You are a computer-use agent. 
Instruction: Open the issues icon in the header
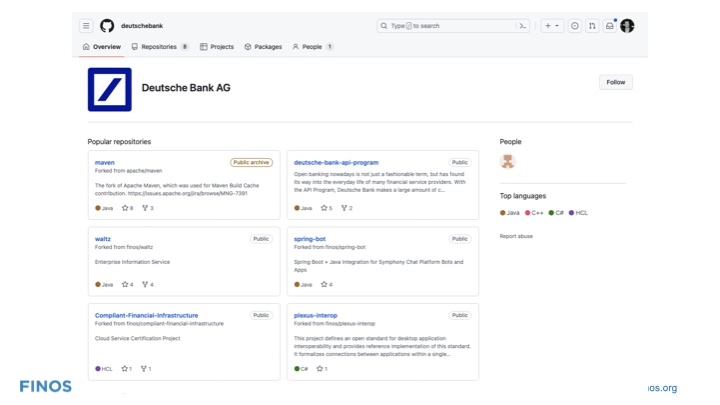[574, 26]
